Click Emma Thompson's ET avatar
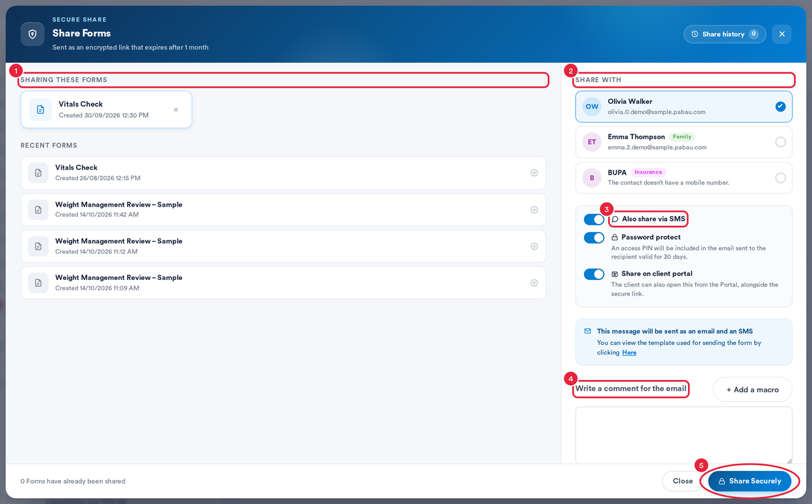 [592, 142]
